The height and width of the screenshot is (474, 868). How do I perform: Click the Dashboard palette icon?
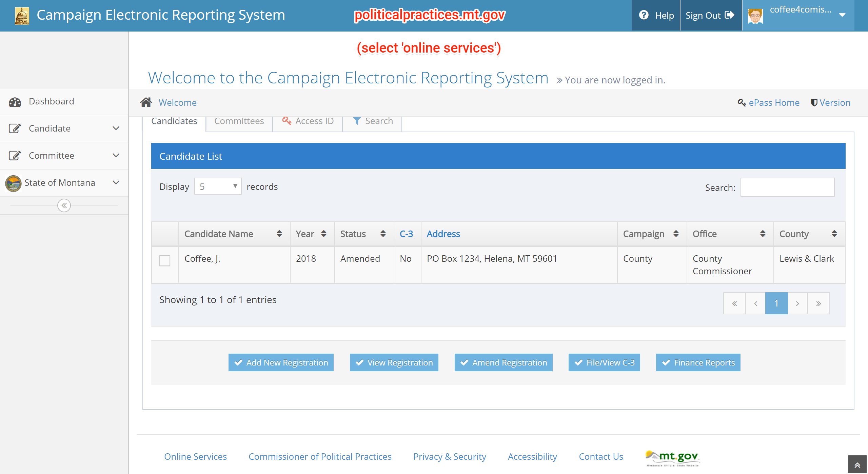[x=15, y=102]
